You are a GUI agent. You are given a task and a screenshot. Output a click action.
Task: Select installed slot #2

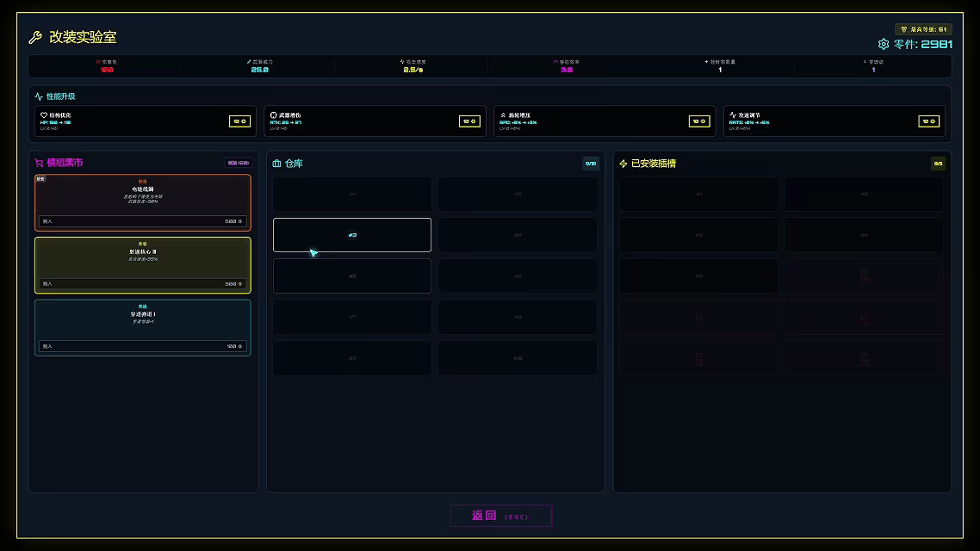click(x=865, y=194)
